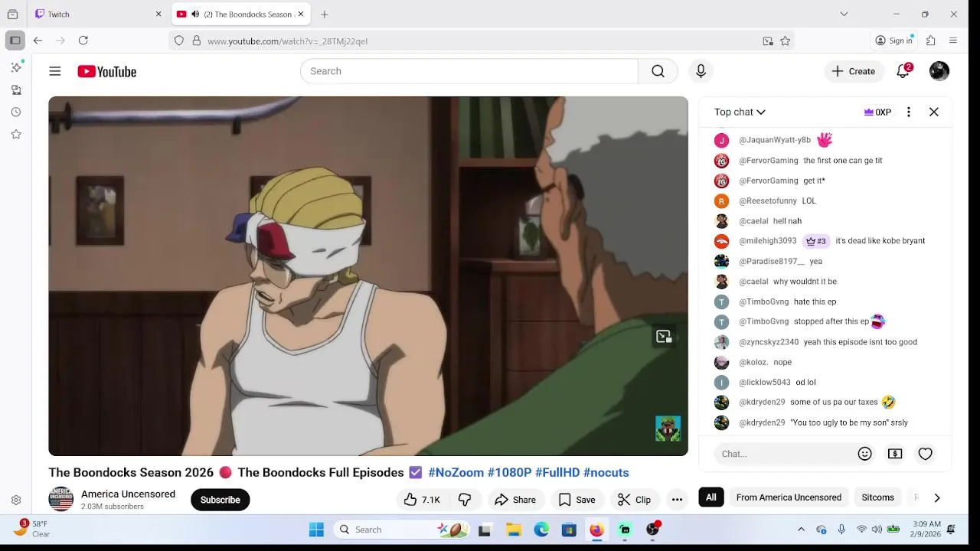Save the video to a playlist

[x=577, y=500]
